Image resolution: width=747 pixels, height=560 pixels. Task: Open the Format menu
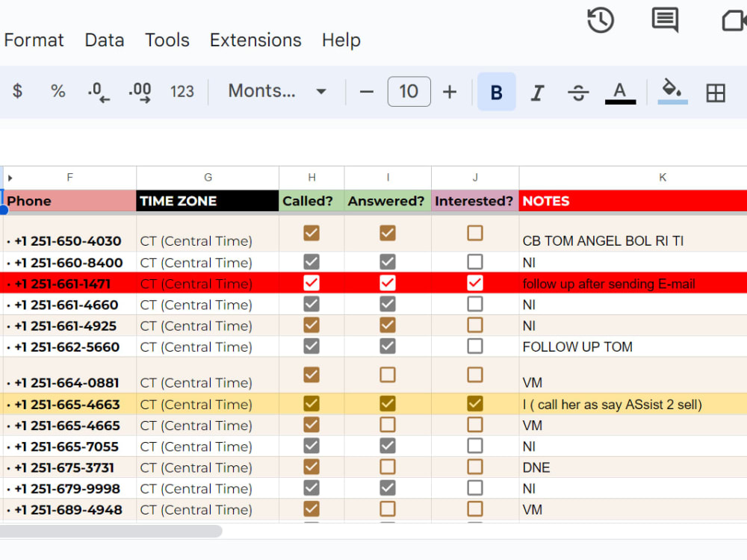pos(34,40)
